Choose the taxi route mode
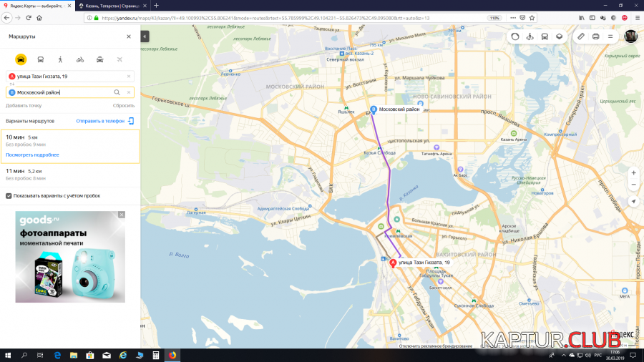644x362 pixels. 99,59
